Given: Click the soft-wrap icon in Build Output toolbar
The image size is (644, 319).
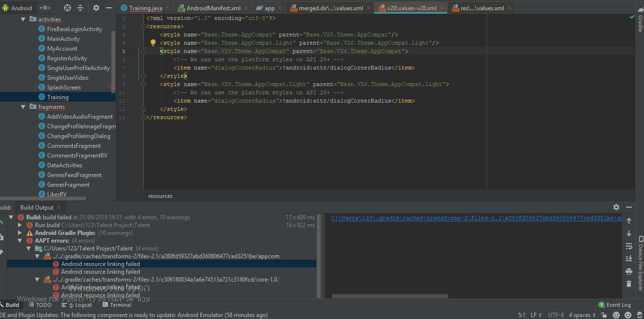Looking at the screenshot, I should pyautogui.click(x=628, y=247).
